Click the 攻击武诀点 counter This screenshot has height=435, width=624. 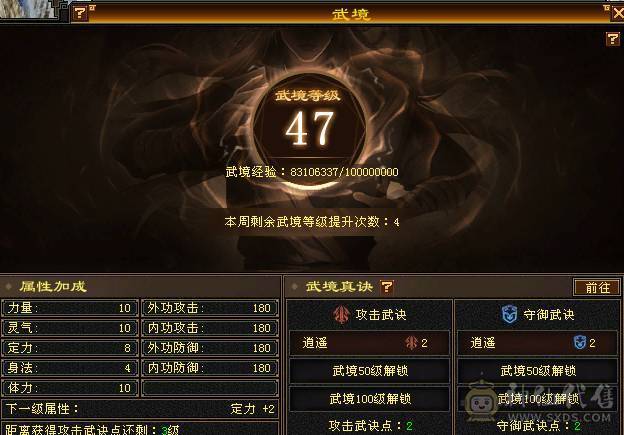(370, 426)
